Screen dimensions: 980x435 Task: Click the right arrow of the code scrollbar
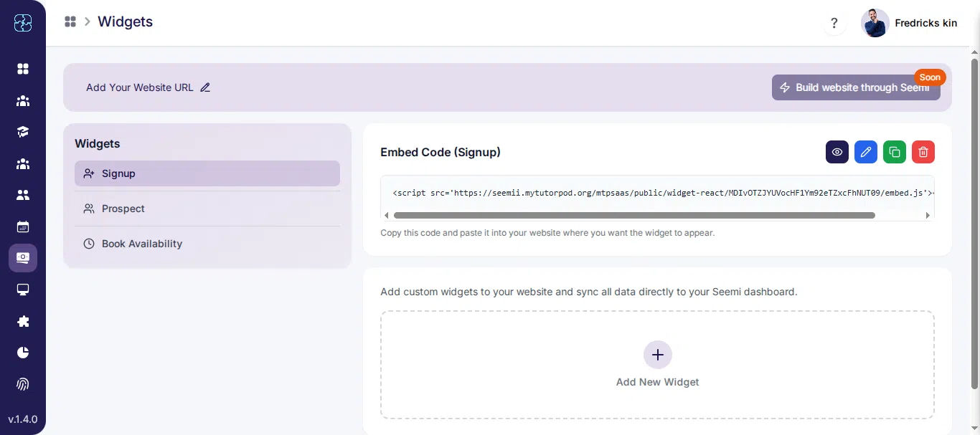tap(928, 215)
